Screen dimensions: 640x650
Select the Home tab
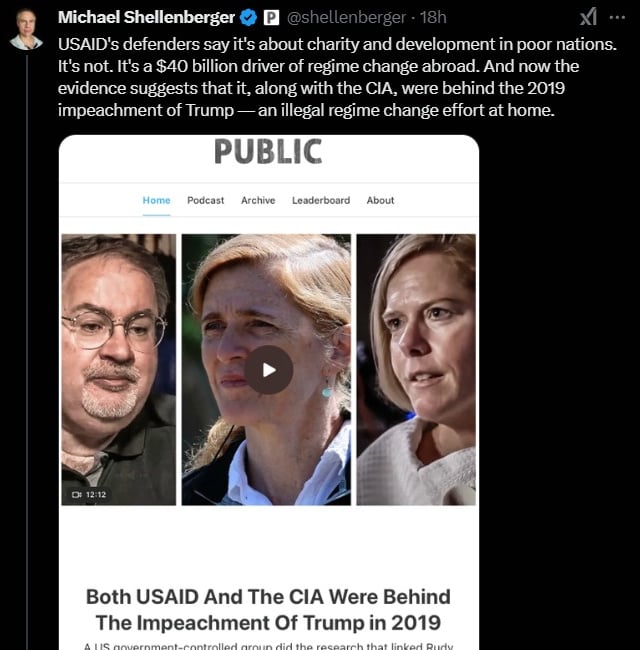coord(156,200)
